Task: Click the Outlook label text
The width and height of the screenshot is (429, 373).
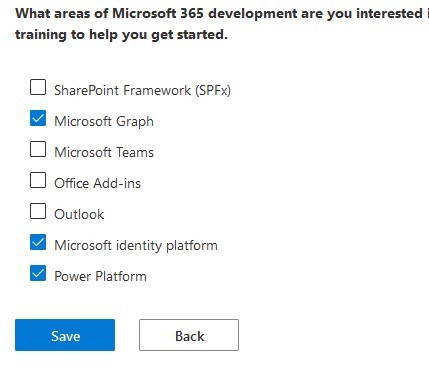Action: tap(79, 214)
